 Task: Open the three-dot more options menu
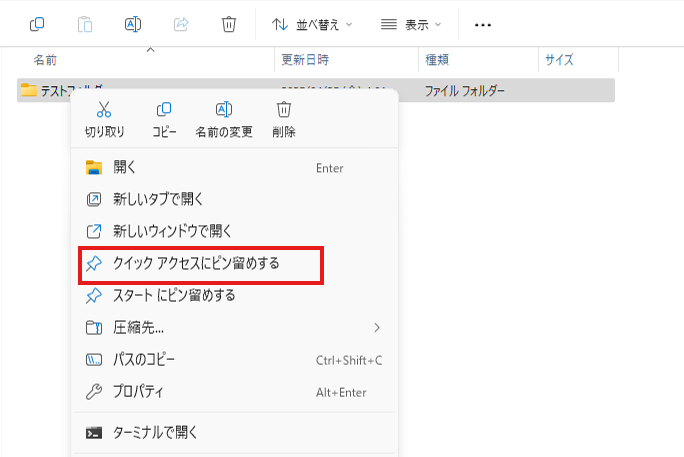click(x=483, y=24)
